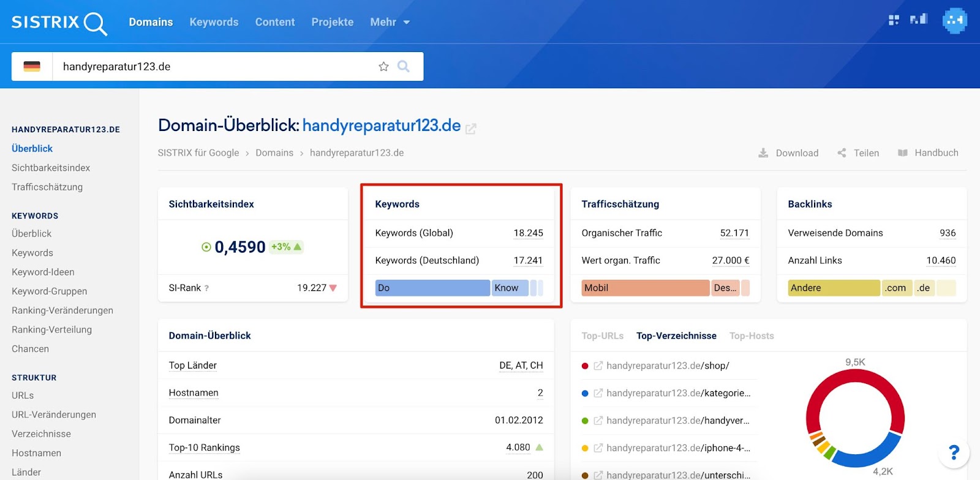Open Sichtbarkeitsindex in sidebar
The image size is (980, 480).
pos(51,168)
